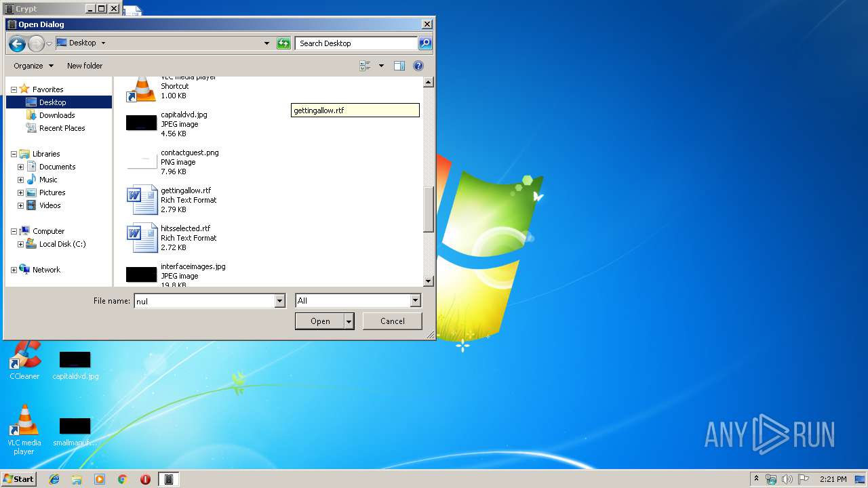Show hidden tray icons arrow
The height and width of the screenshot is (488, 868).
click(x=756, y=479)
